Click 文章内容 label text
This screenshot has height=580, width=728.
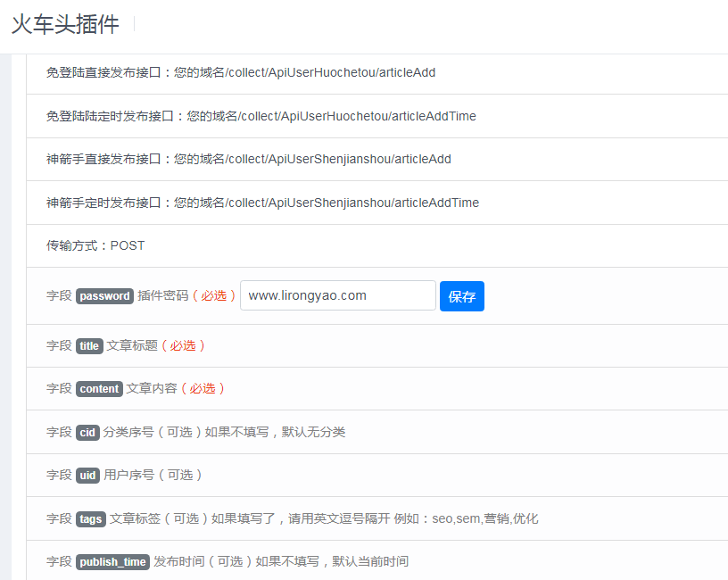152,389
